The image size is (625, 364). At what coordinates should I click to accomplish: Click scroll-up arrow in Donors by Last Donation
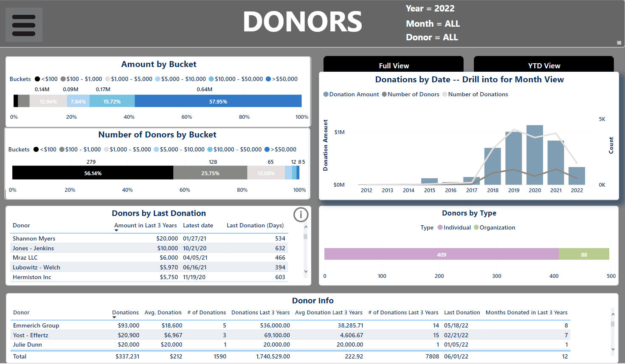coord(305,227)
